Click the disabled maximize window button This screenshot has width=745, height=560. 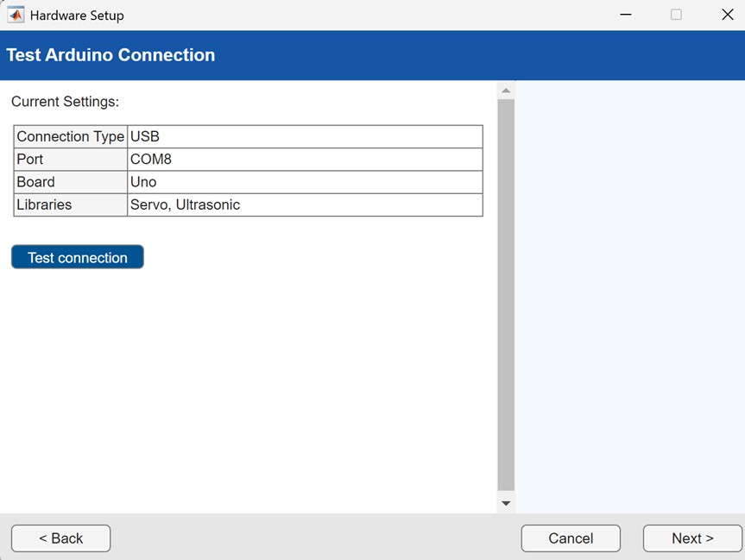tap(676, 15)
